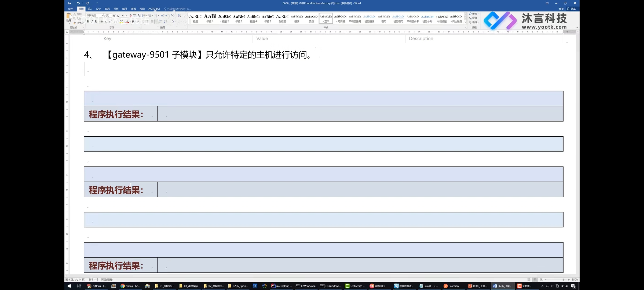644x290 pixels.
Task: Click the Sort (A-Z) icon
Action: click(179, 16)
